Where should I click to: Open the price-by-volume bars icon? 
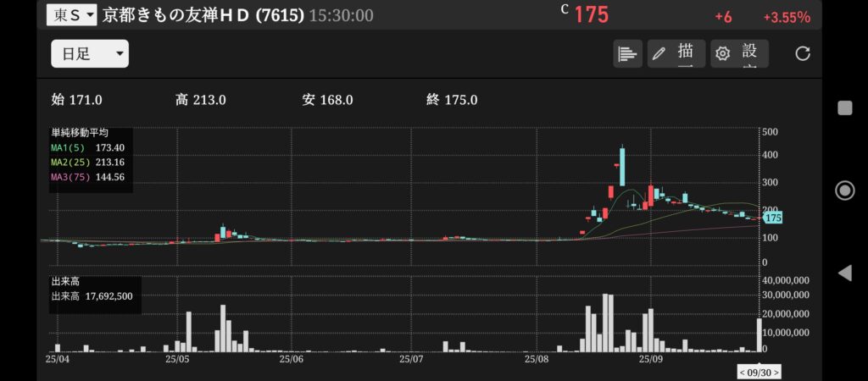[627, 54]
